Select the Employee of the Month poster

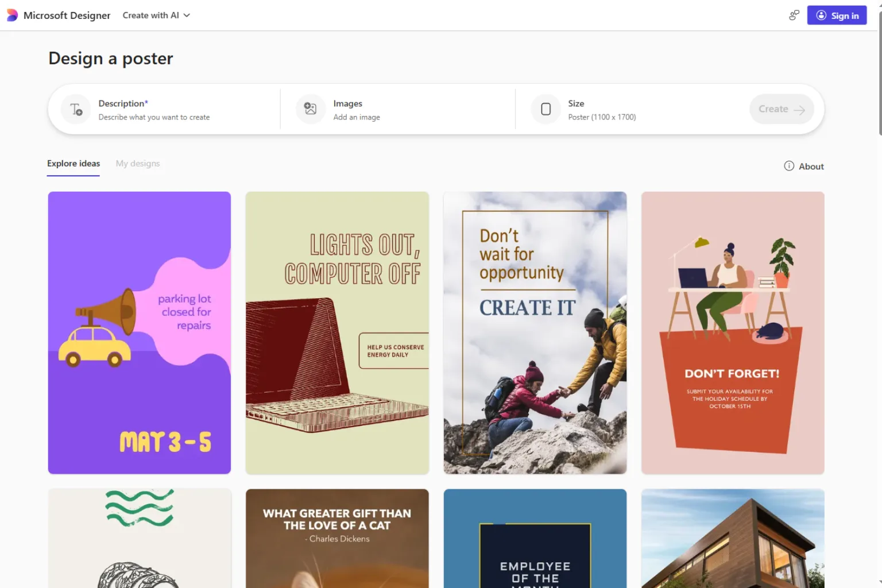[535, 539]
